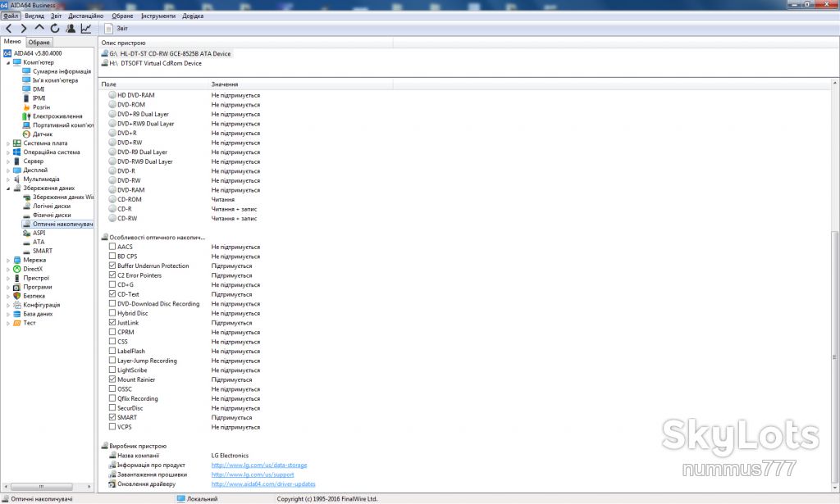Screen dimensions: 840x504
Task: Switch to the Обране tab
Action: (x=39, y=43)
